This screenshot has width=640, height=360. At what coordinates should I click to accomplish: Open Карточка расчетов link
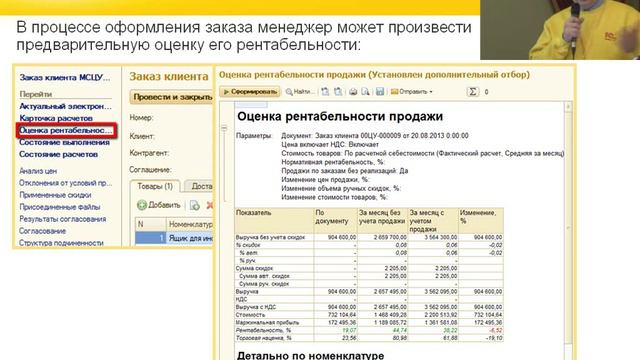click(x=56, y=118)
